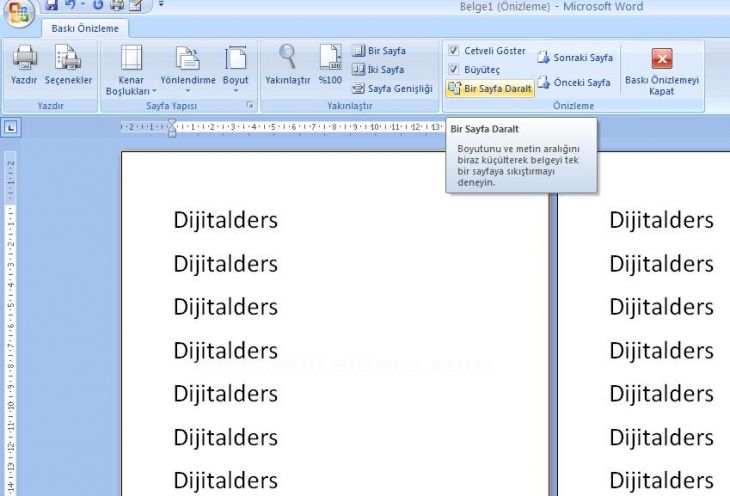Click the first Dijitalders line on left page
This screenshot has width=730, height=496.
click(225, 220)
